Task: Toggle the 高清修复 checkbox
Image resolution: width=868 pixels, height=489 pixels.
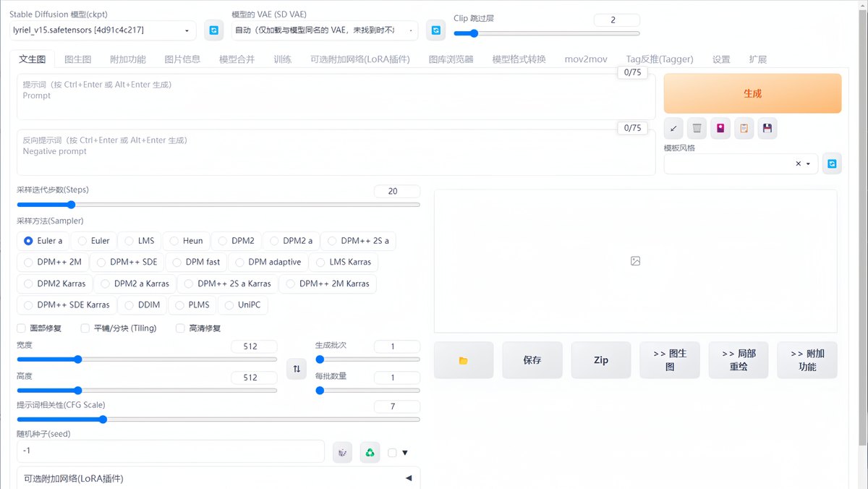Action: tap(181, 328)
